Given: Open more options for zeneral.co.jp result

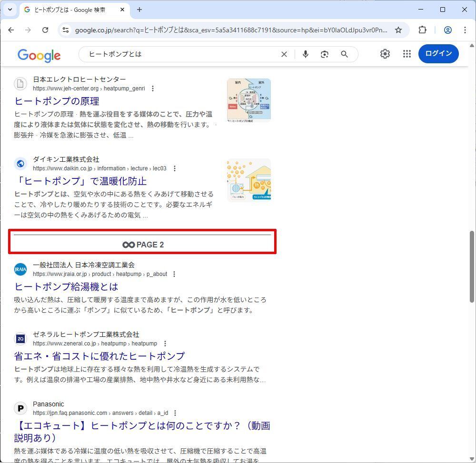Looking at the screenshot, I should coord(165,344).
